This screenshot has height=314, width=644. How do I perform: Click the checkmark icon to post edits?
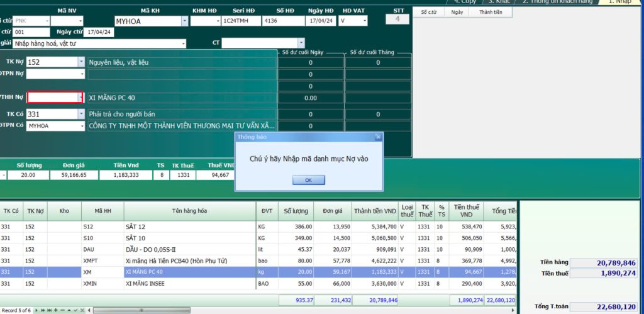[74, 311]
